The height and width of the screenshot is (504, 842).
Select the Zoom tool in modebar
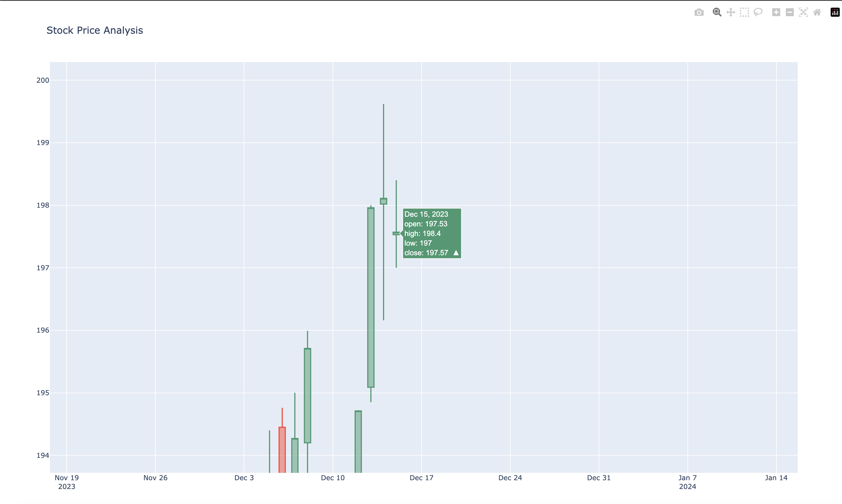(x=717, y=12)
